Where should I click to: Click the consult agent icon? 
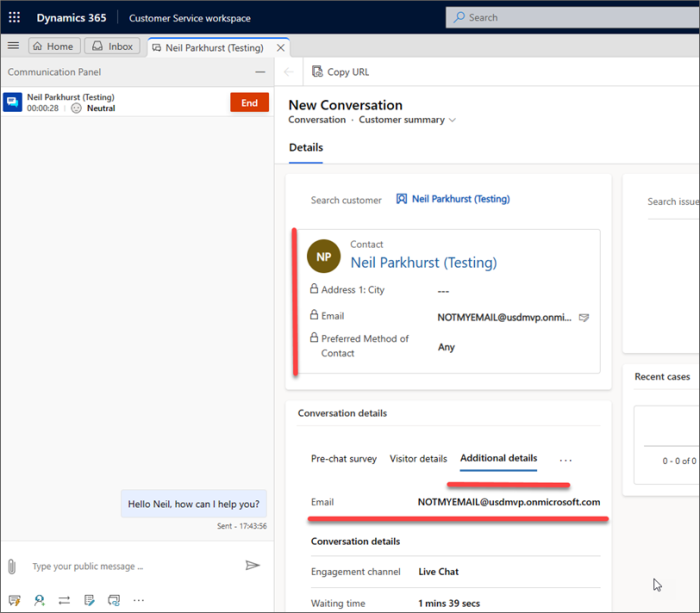pyautogui.click(x=39, y=600)
